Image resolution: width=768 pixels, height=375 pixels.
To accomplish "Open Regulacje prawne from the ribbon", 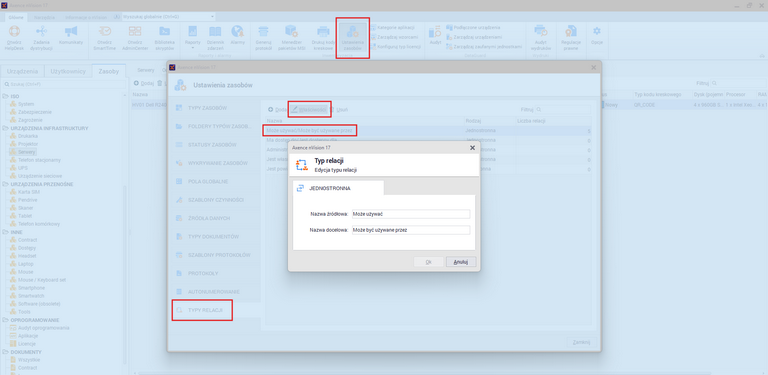I will tap(571, 38).
